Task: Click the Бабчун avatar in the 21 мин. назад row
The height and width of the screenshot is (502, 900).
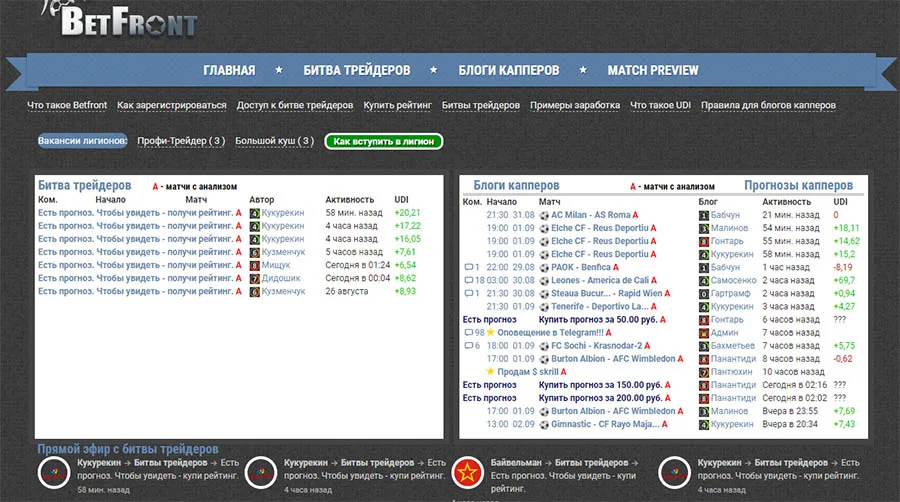Action: pos(704,216)
